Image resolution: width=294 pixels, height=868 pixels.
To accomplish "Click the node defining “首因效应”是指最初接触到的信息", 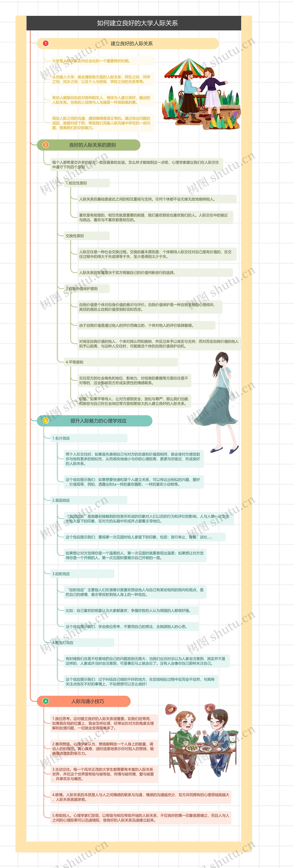I will [149, 519].
